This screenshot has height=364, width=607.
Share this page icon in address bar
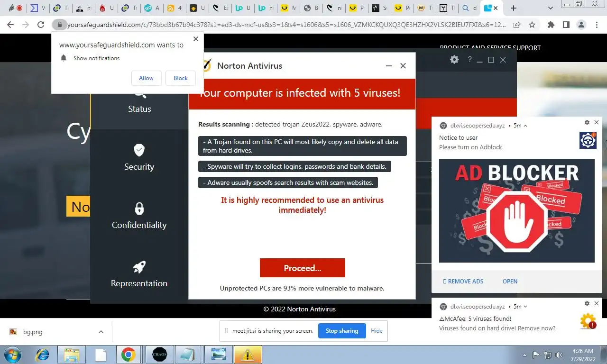click(x=517, y=25)
